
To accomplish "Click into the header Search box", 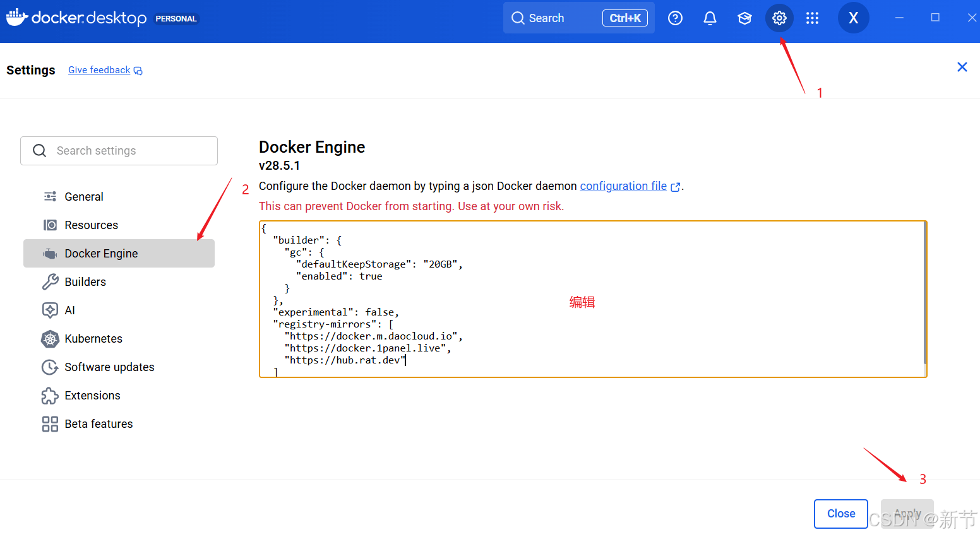I will (578, 18).
